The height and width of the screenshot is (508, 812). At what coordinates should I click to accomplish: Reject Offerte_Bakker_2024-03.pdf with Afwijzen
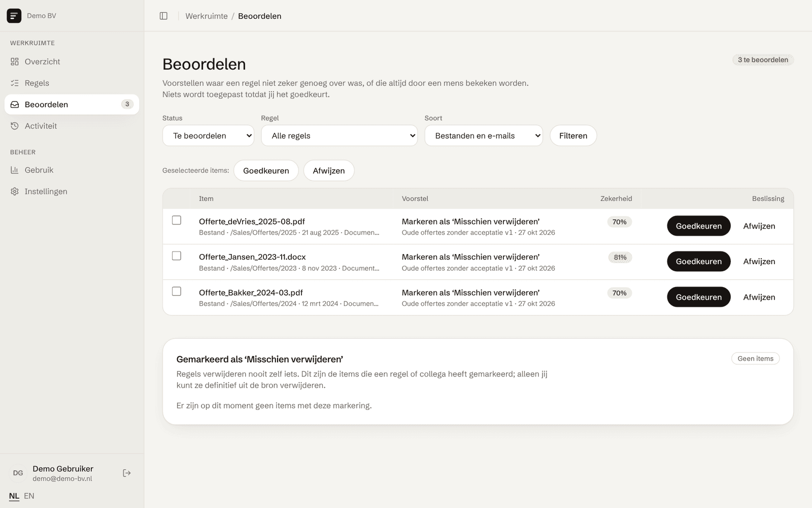(759, 297)
